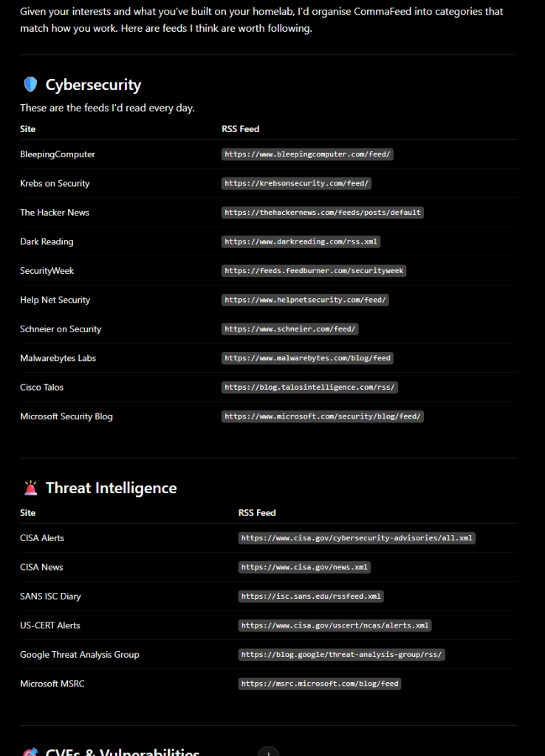
Task: Click the Google Threat Analysis Group URL
Action: click(x=341, y=655)
